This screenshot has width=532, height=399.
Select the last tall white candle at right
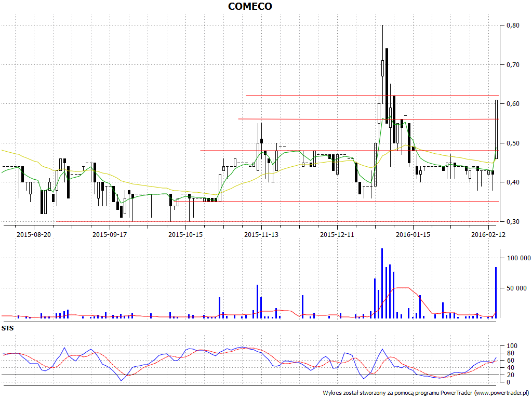point(496,129)
